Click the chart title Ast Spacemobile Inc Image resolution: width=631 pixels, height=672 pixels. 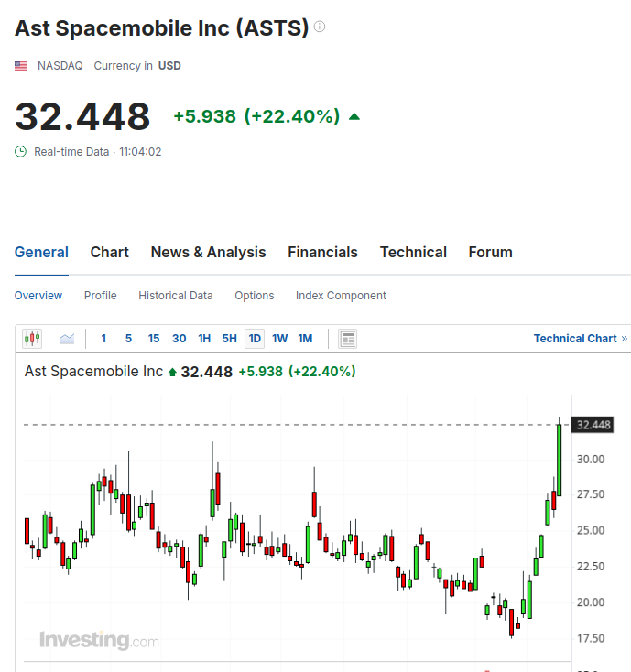(93, 371)
